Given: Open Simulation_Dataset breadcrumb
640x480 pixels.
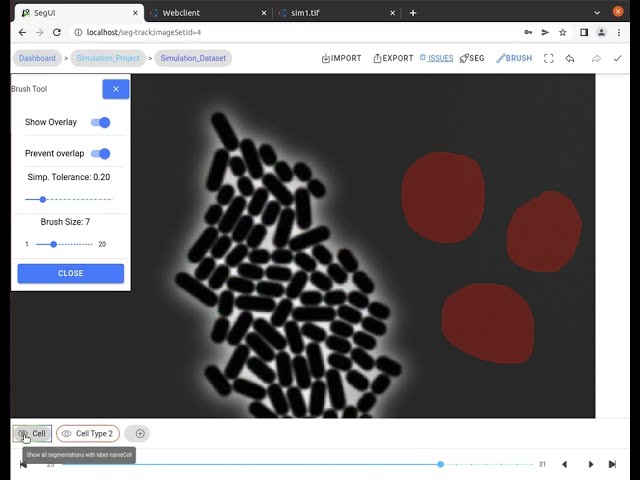Looking at the screenshot, I should 193,58.
